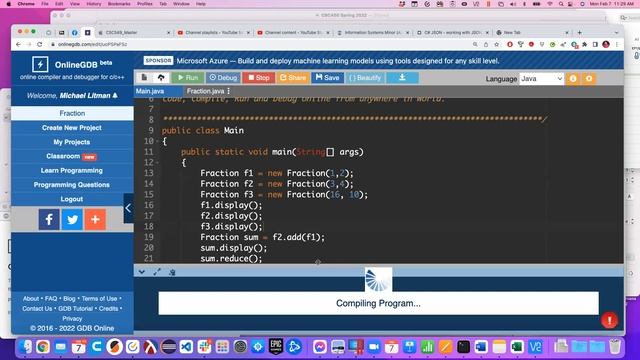Select the Fraction project in sidebar
640x360 pixels.
pos(72,113)
